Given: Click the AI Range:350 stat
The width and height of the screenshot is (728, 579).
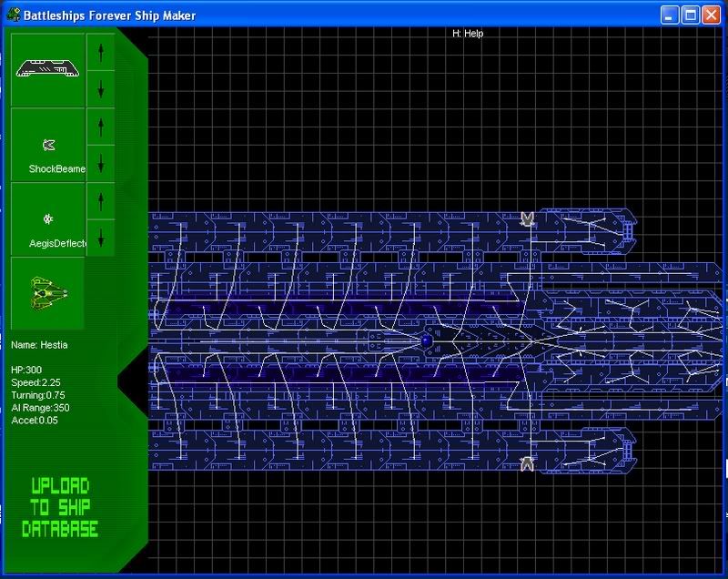Looking at the screenshot, I should tap(40, 408).
